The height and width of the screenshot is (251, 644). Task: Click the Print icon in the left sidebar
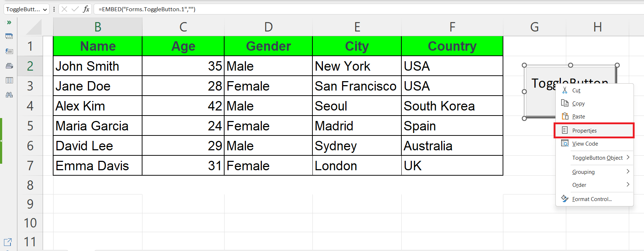pyautogui.click(x=8, y=66)
